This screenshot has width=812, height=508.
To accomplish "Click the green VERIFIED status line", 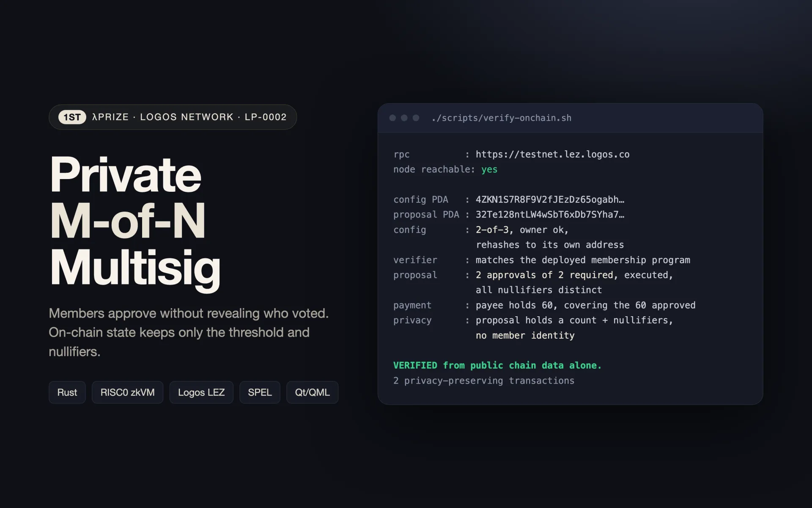I will pyautogui.click(x=497, y=365).
